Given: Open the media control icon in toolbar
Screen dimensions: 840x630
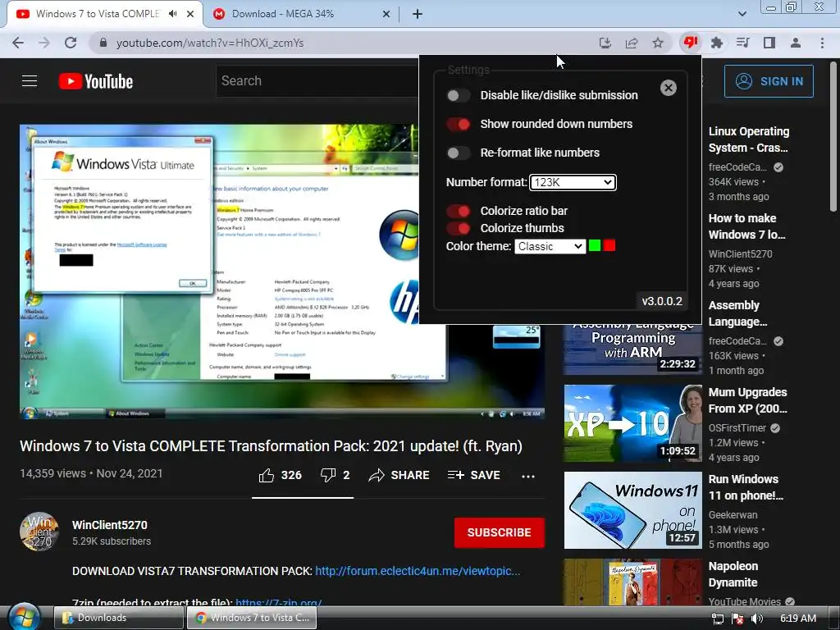Looking at the screenshot, I should (x=742, y=43).
